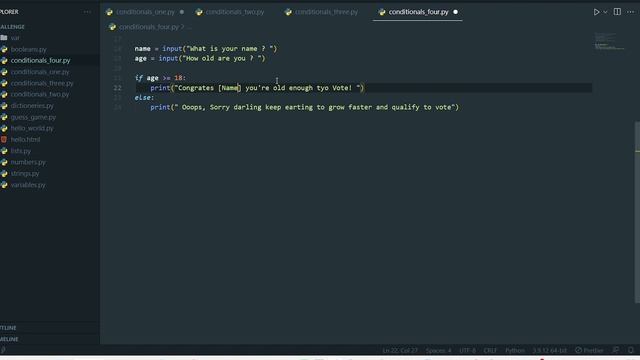Click the "How old are you" input line
The image size is (640, 360).
click(x=200, y=58)
